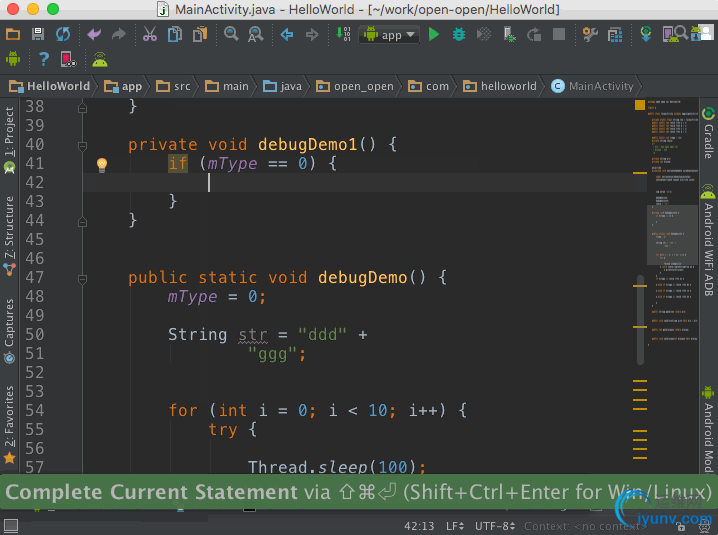Collapse fold marker at line 38
This screenshot has height=535, width=718.
point(82,108)
